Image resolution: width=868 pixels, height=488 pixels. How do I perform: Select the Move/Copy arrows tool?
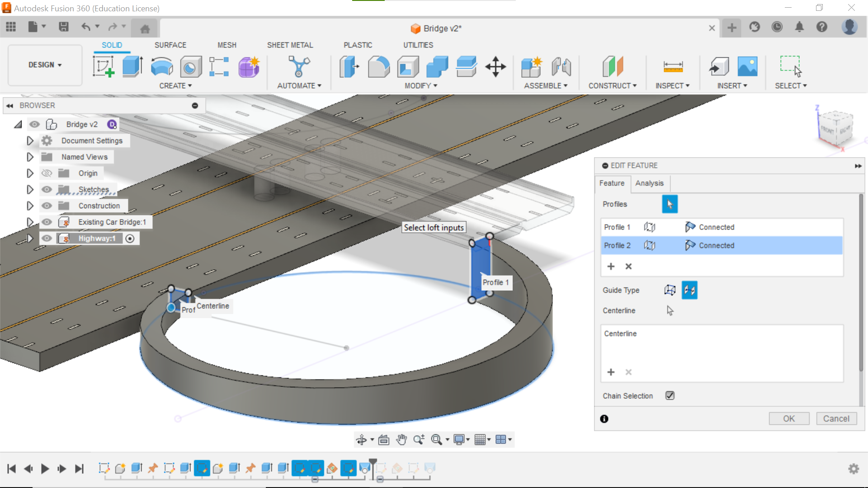pos(495,66)
